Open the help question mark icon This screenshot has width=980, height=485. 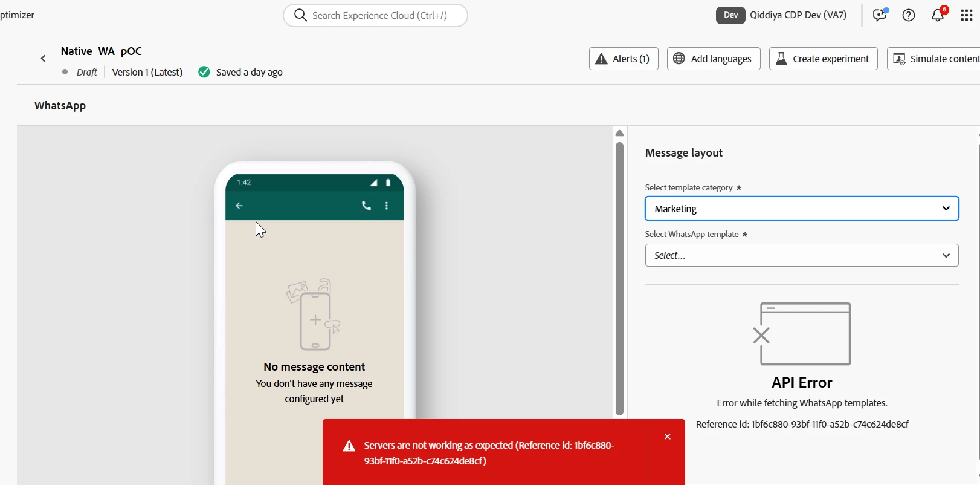909,15
